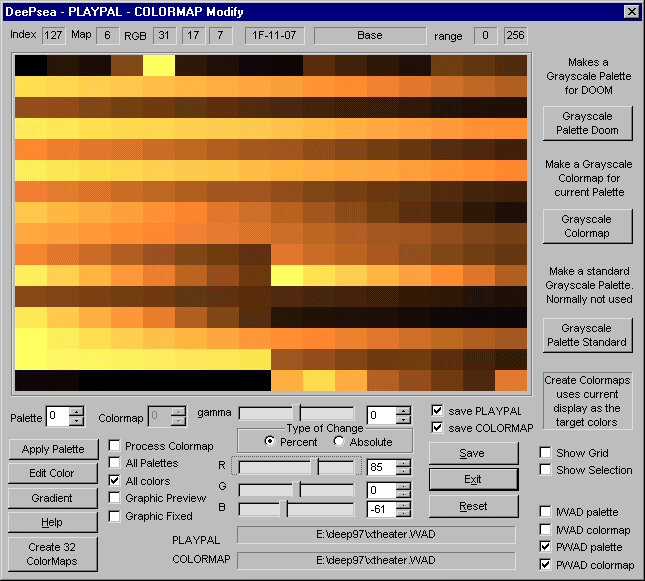Toggle the All colors checkbox
This screenshot has height=581, width=645.
[x=115, y=481]
